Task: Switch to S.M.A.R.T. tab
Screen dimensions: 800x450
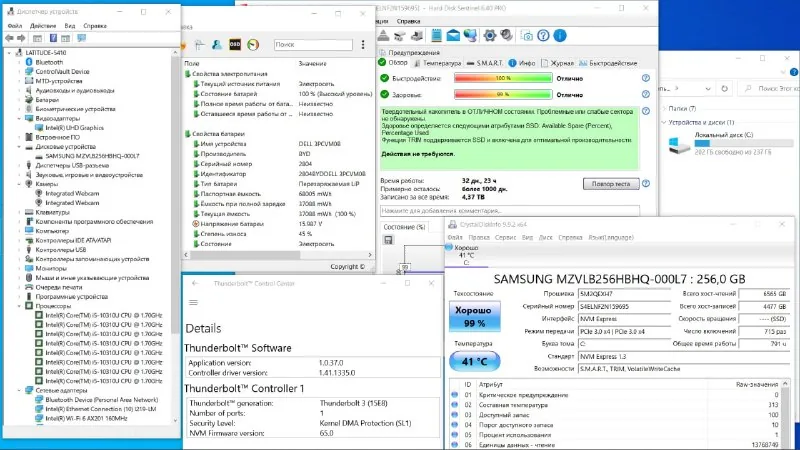Action: coord(485,63)
